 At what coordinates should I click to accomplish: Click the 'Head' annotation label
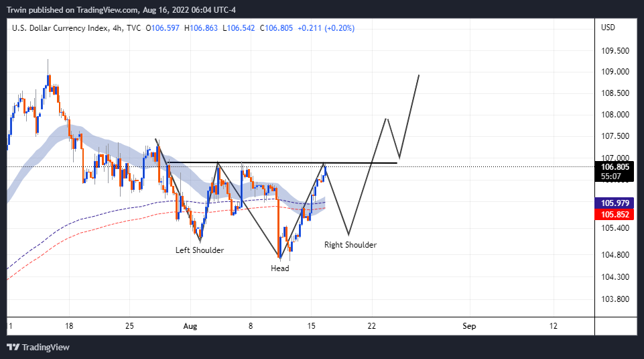[280, 268]
